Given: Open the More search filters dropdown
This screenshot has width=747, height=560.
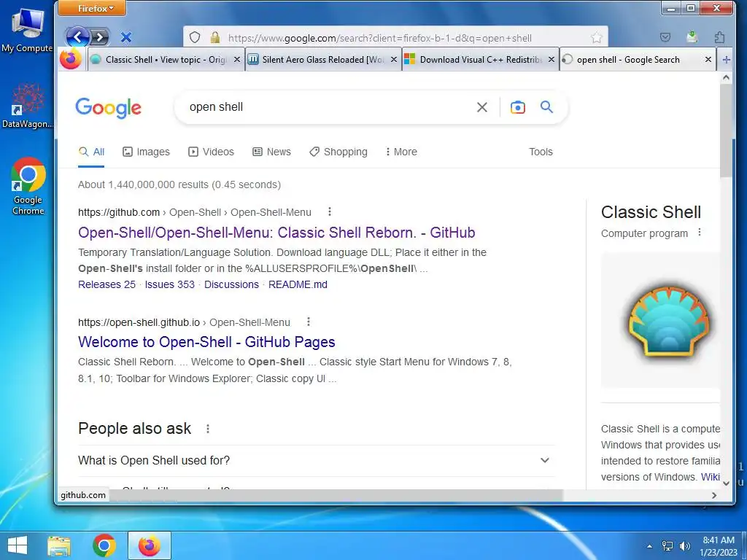Looking at the screenshot, I should (x=401, y=152).
